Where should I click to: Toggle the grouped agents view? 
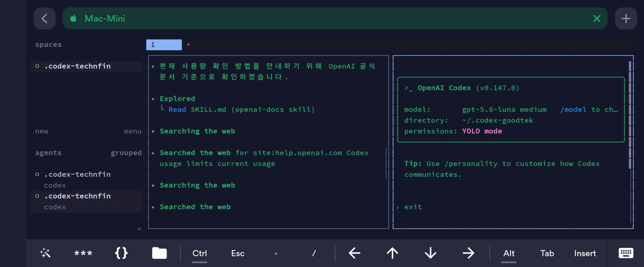point(126,153)
